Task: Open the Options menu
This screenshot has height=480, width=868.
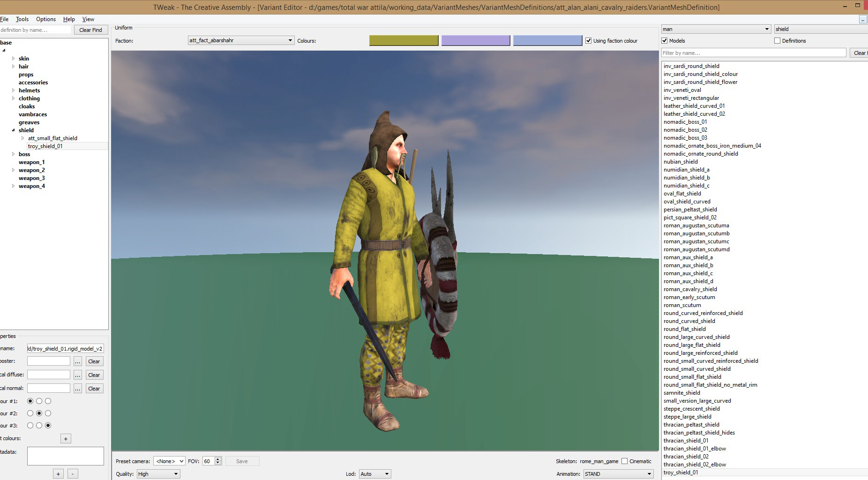Action: [46, 19]
